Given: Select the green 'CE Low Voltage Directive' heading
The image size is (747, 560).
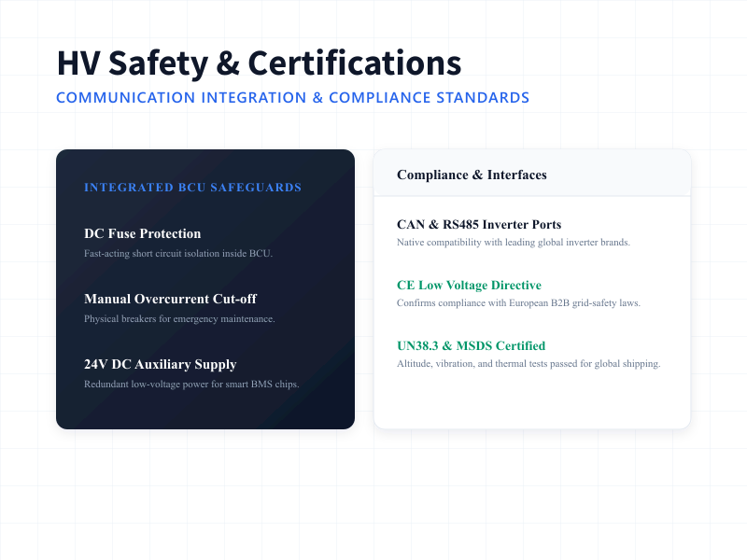Looking at the screenshot, I should click(x=470, y=285).
